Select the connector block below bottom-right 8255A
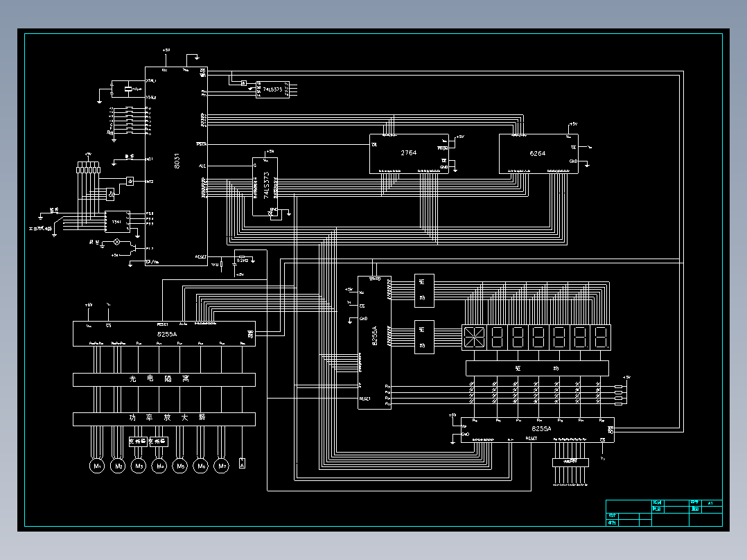The height and width of the screenshot is (560, 747). [x=571, y=462]
